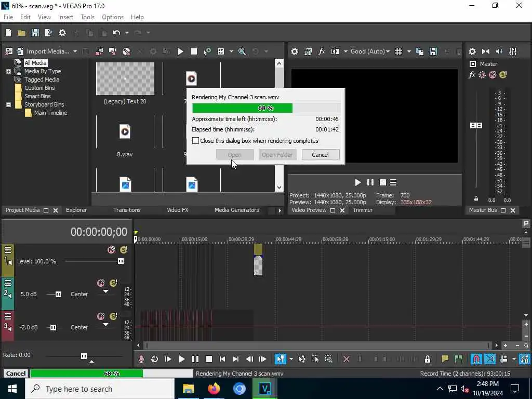Click status bar Cancel button
This screenshot has height=399, width=532.
pyautogui.click(x=16, y=374)
